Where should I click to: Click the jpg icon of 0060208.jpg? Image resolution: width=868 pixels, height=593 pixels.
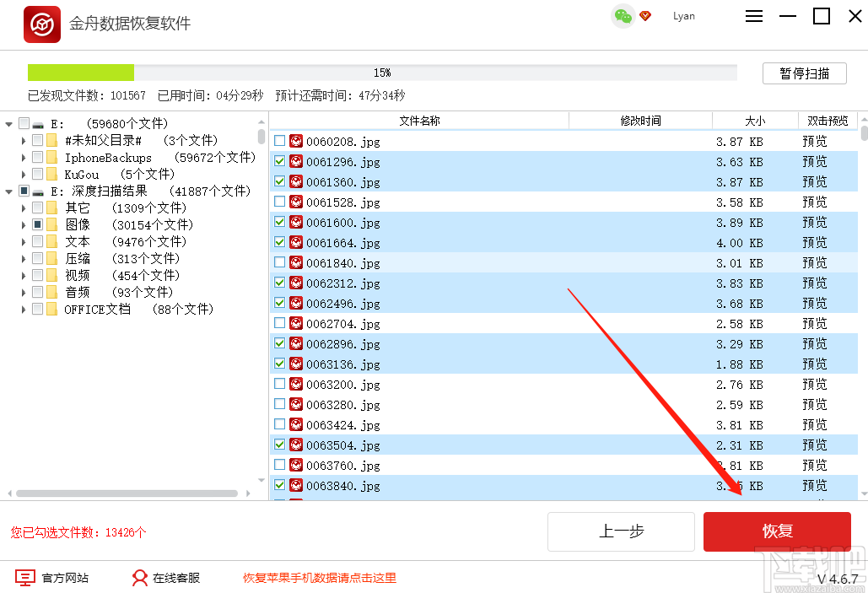296,141
